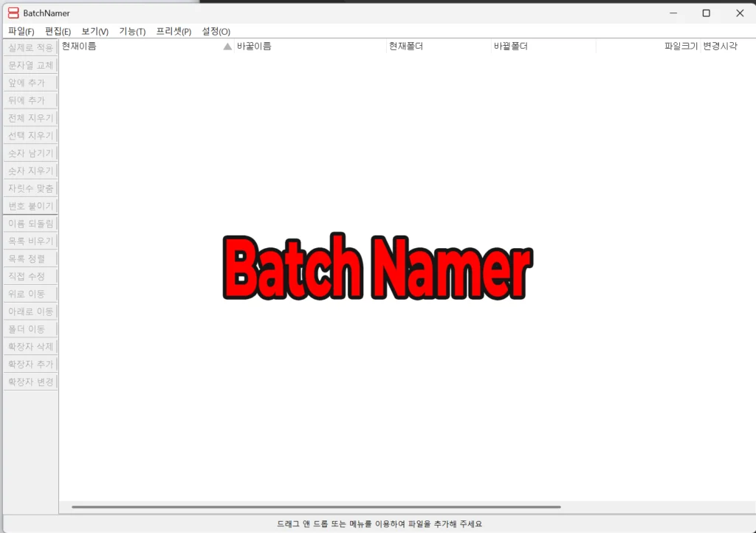The image size is (756, 533).
Task: Click the 뒤에 추가 button
Action: coord(30,100)
